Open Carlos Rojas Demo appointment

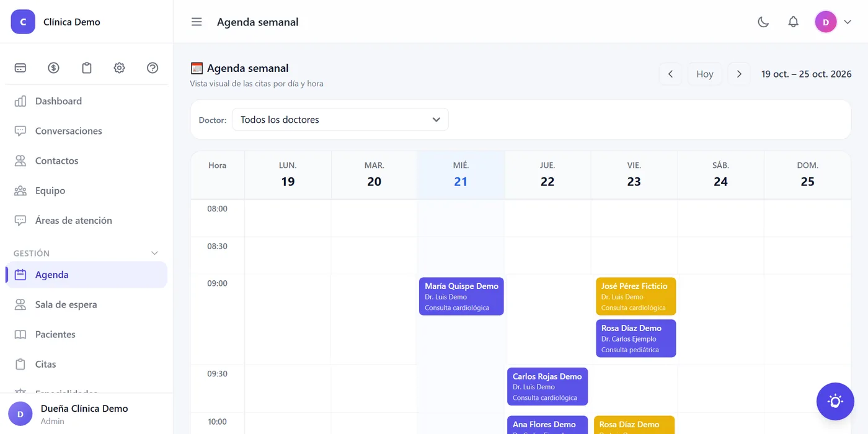(x=547, y=387)
